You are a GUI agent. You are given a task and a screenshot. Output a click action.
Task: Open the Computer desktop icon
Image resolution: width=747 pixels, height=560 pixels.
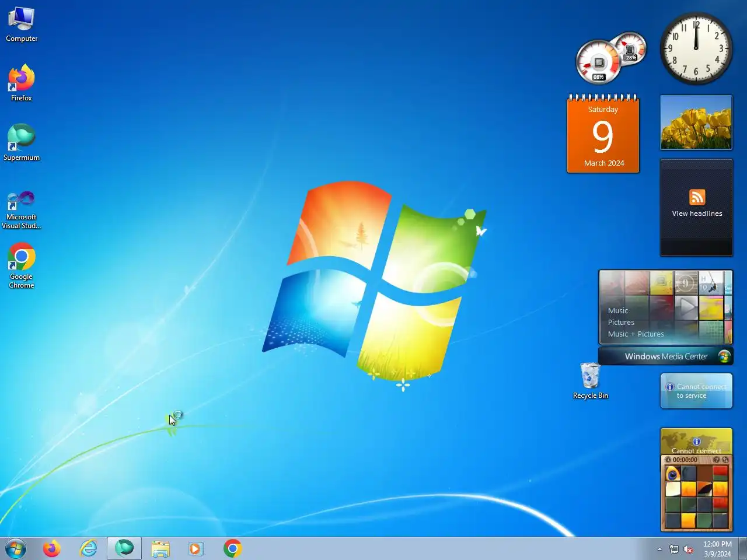pyautogui.click(x=22, y=24)
